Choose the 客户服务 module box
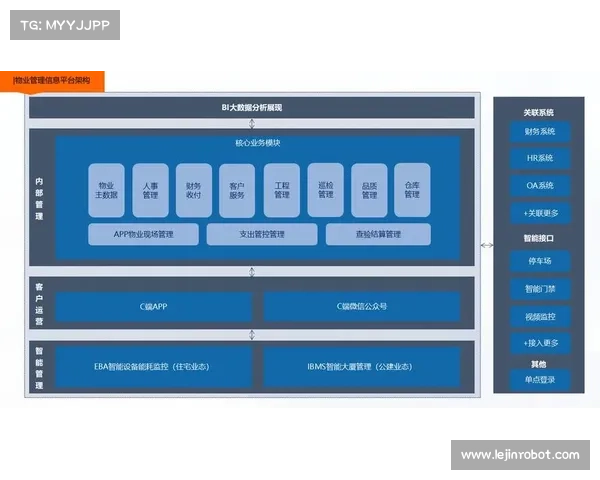 (237, 190)
